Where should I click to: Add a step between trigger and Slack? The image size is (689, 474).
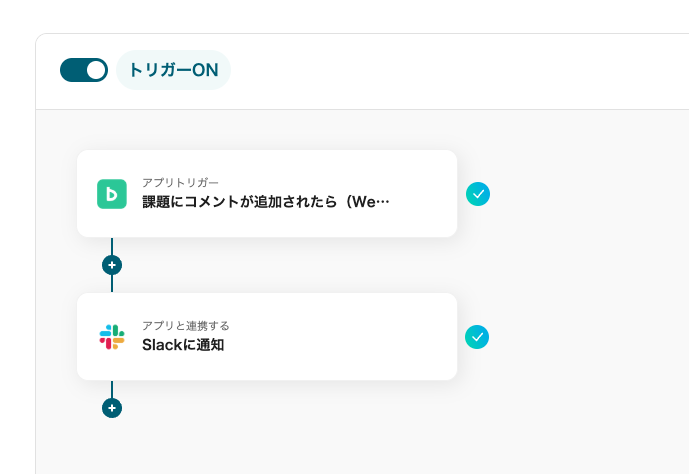click(x=112, y=265)
